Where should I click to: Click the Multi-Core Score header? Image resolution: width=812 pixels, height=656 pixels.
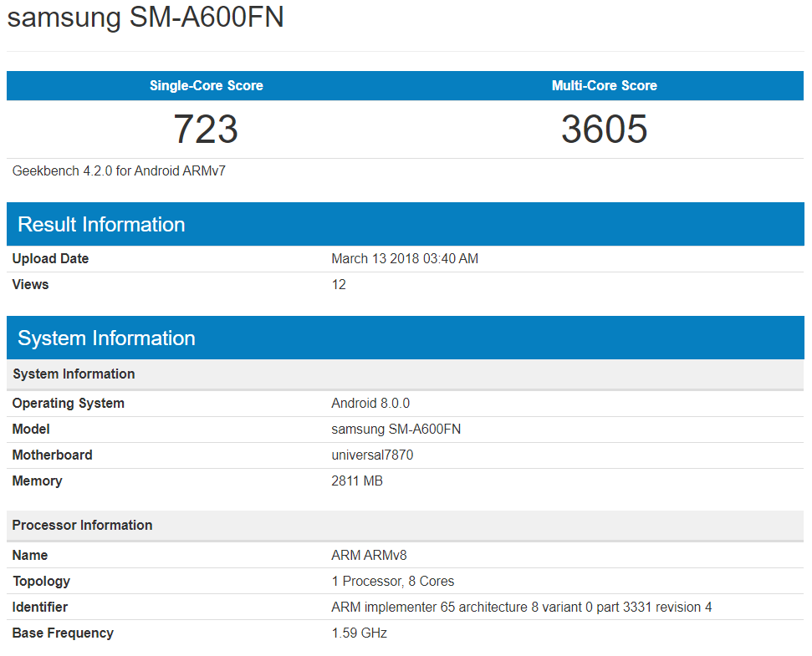coord(604,86)
